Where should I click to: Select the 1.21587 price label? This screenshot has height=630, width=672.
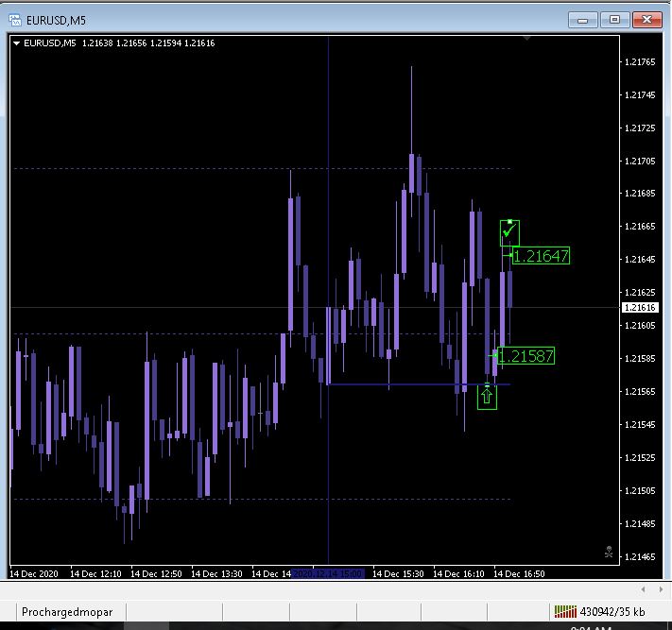click(x=526, y=356)
